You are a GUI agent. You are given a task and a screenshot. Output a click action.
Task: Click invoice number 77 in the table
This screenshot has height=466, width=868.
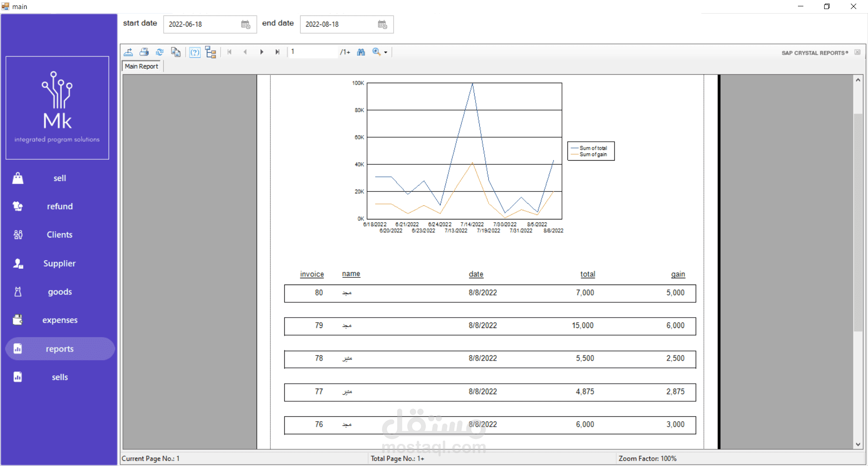319,391
